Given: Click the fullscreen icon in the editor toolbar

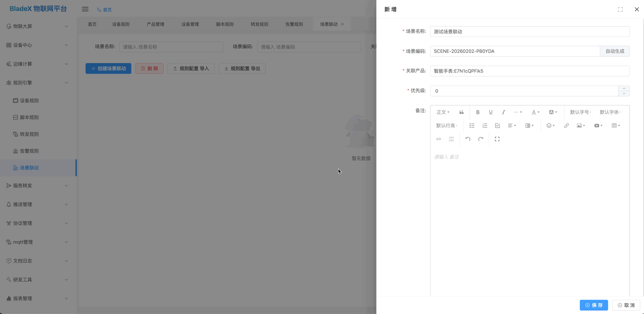Looking at the screenshot, I should click(497, 139).
